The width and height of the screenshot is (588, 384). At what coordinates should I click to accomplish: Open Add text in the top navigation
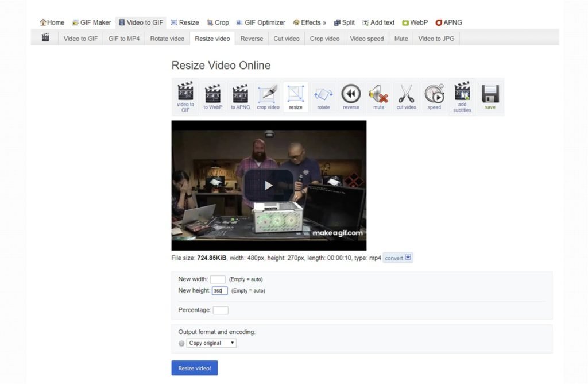point(378,22)
